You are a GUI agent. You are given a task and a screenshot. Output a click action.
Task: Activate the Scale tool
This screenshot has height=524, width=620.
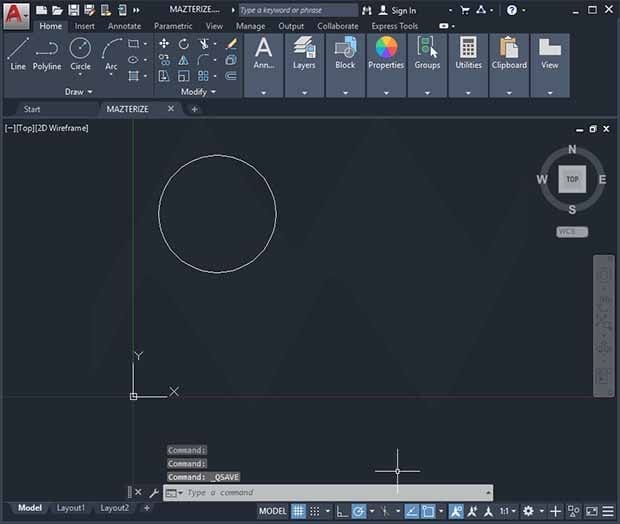(x=183, y=76)
